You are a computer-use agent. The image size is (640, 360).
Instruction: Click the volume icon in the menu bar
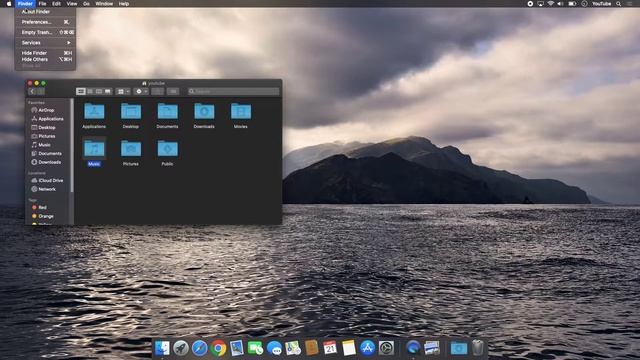tap(560, 4)
